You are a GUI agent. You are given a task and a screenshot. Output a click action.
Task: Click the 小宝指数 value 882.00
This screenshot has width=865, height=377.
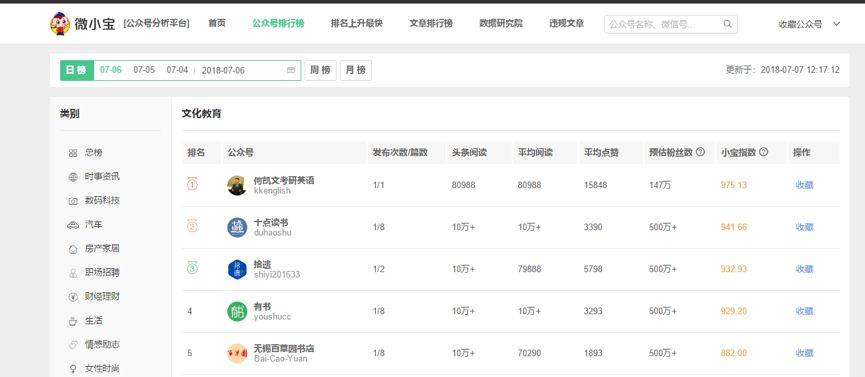tap(734, 353)
